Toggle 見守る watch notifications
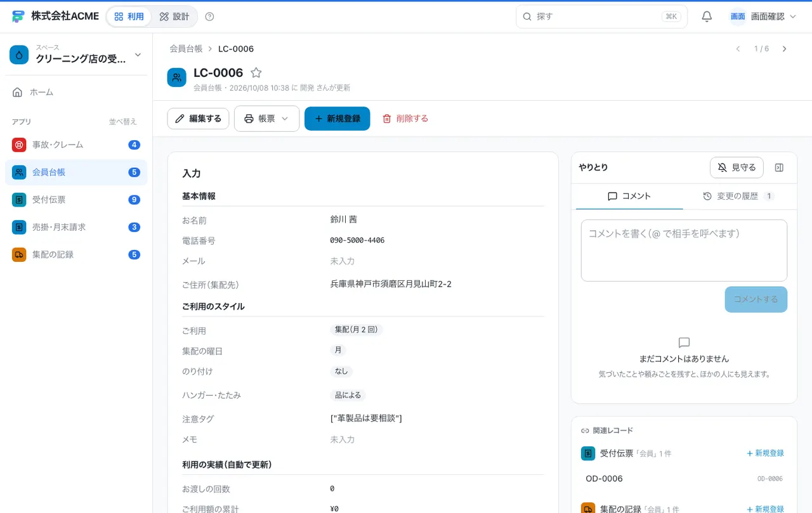Viewport: 812px width, 513px height. (737, 167)
